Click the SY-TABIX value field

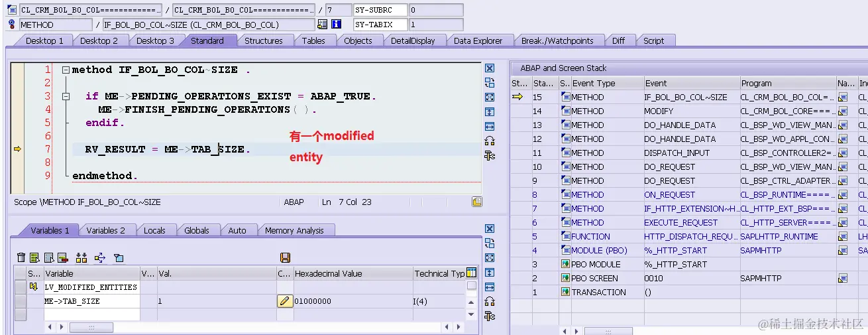[x=436, y=25]
